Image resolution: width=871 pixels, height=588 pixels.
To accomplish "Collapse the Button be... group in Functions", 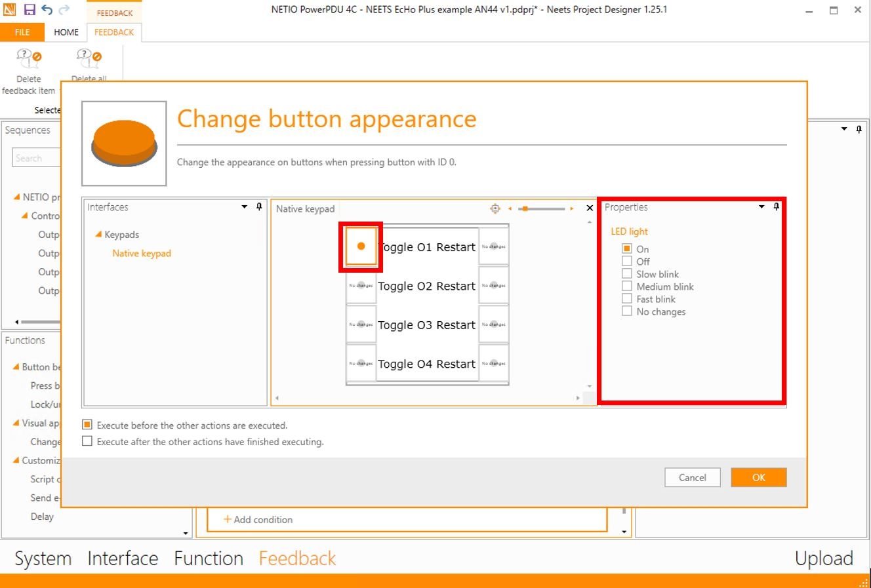I will (16, 367).
